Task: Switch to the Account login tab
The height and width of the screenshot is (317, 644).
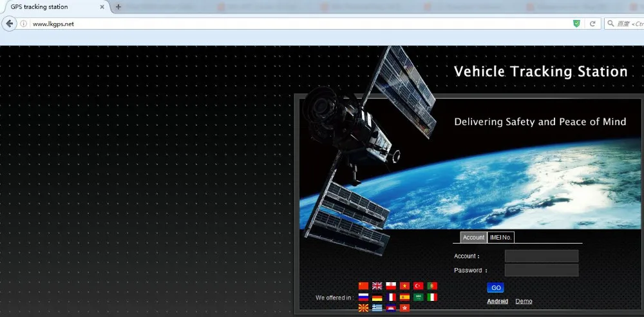Action: pos(473,237)
